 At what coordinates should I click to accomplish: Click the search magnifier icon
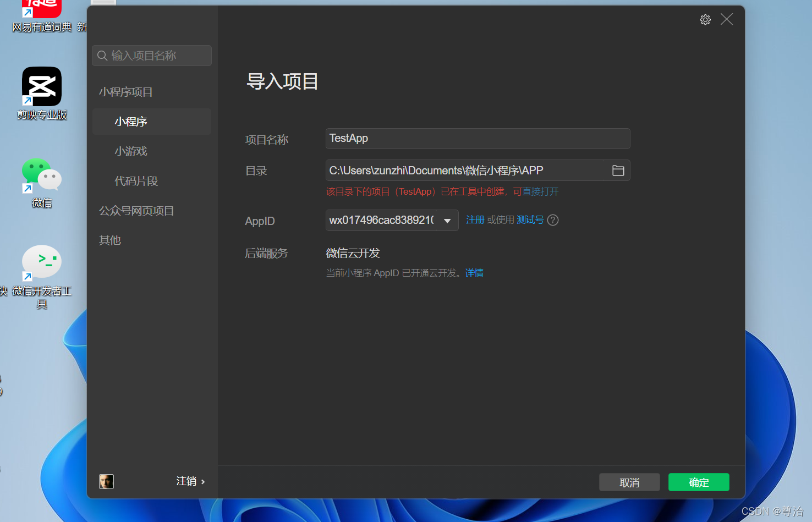(102, 56)
